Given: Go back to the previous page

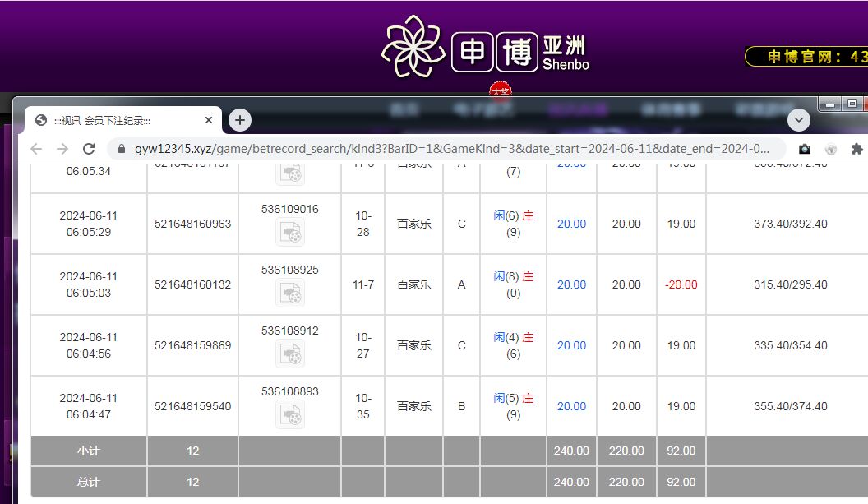Looking at the screenshot, I should pos(35,149).
